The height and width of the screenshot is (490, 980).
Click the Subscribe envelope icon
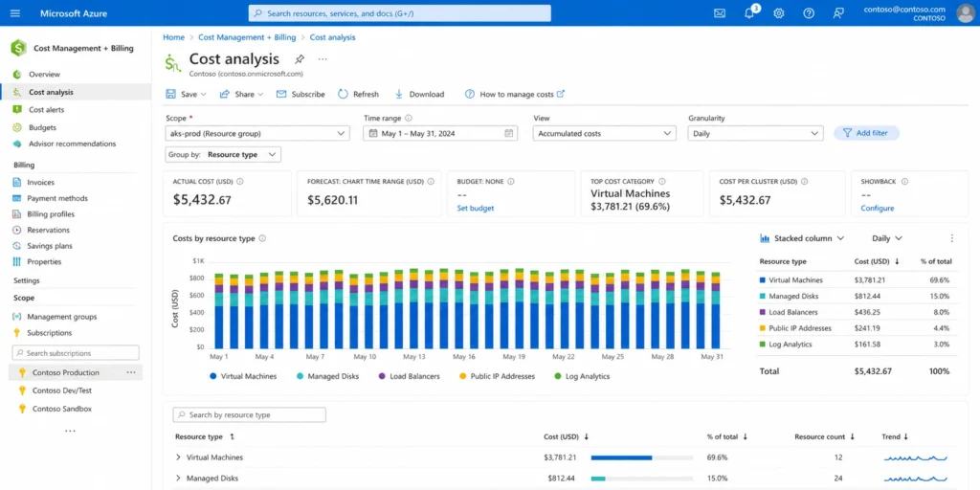pos(281,94)
